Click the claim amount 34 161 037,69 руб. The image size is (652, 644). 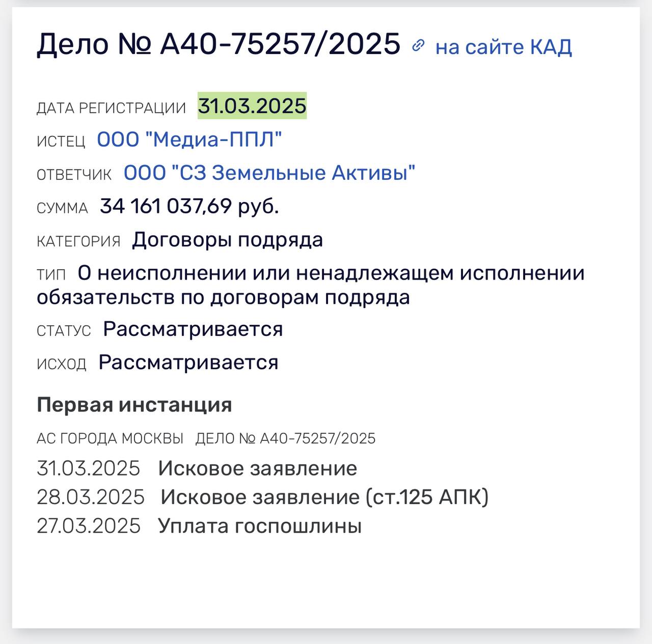pyautogui.click(x=189, y=206)
